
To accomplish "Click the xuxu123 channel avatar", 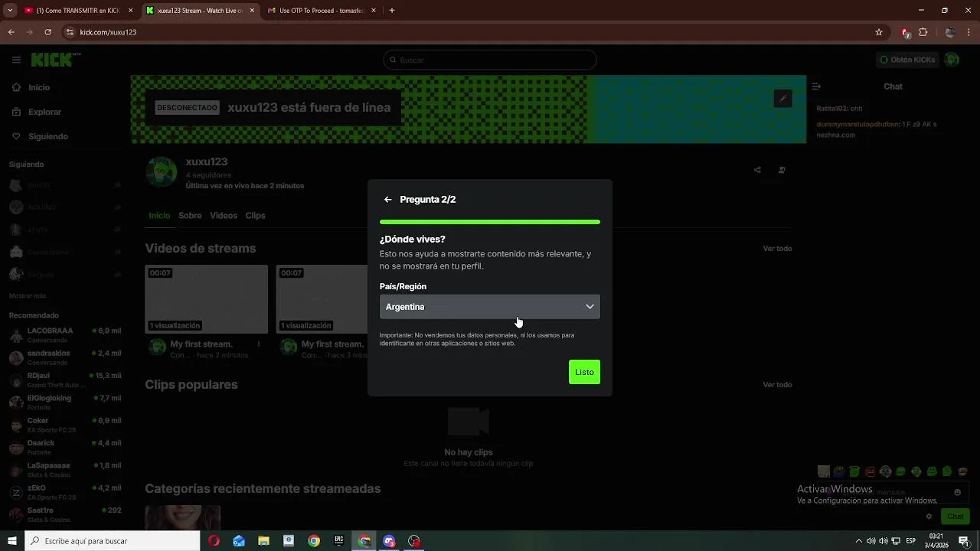I will [x=162, y=172].
